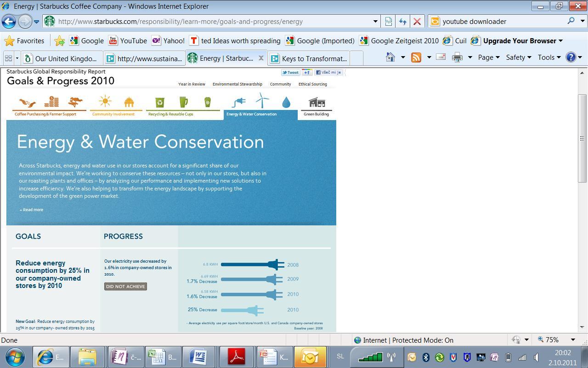Click the new tab button
The height and width of the screenshot is (368, 588).
tap(356, 58)
